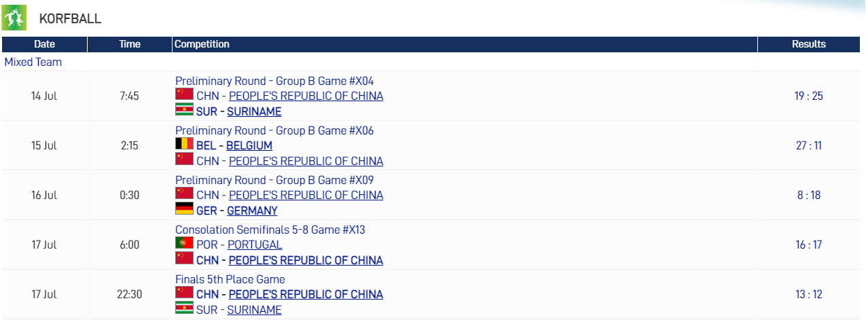Click Suriname flag in 5th Place Game

(184, 308)
